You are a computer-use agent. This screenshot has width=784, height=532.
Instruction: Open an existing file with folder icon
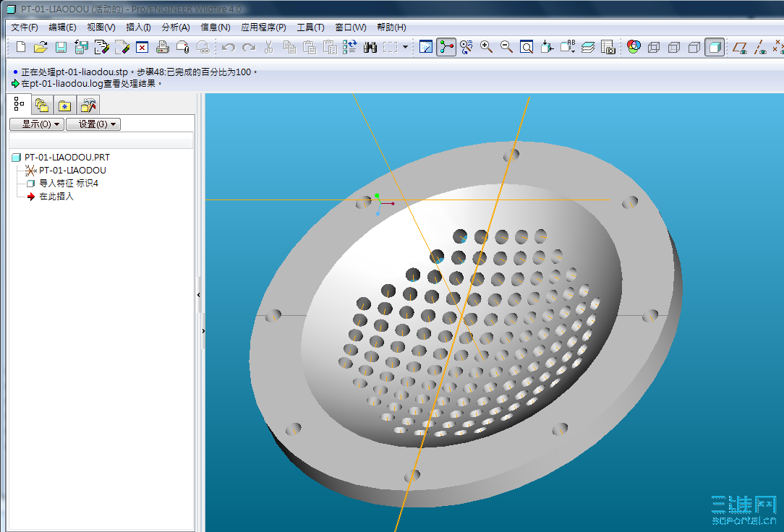pos(41,47)
